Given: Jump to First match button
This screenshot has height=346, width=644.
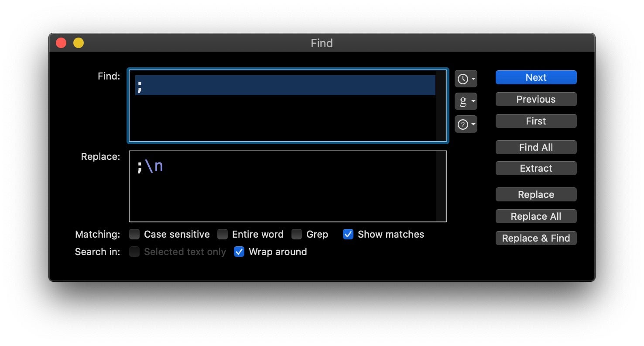Looking at the screenshot, I should (536, 121).
